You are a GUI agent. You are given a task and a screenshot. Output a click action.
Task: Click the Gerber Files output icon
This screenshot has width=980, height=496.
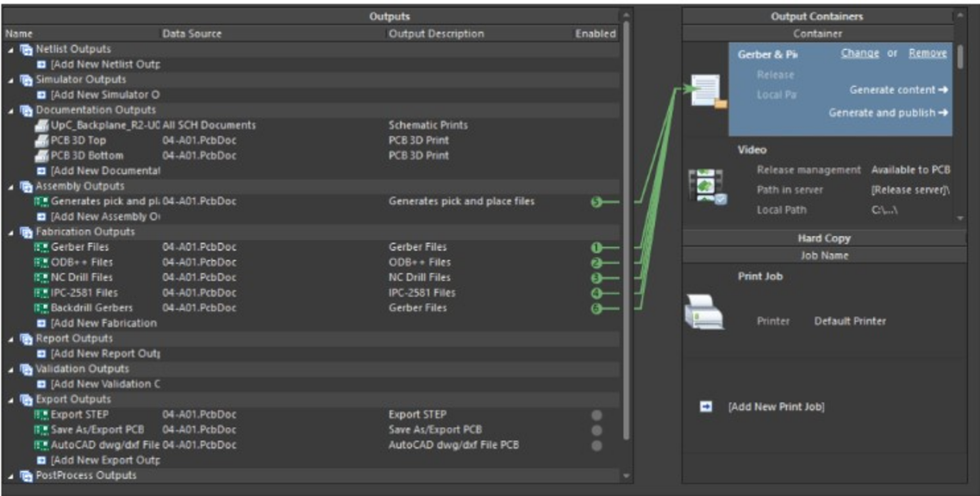click(41, 247)
